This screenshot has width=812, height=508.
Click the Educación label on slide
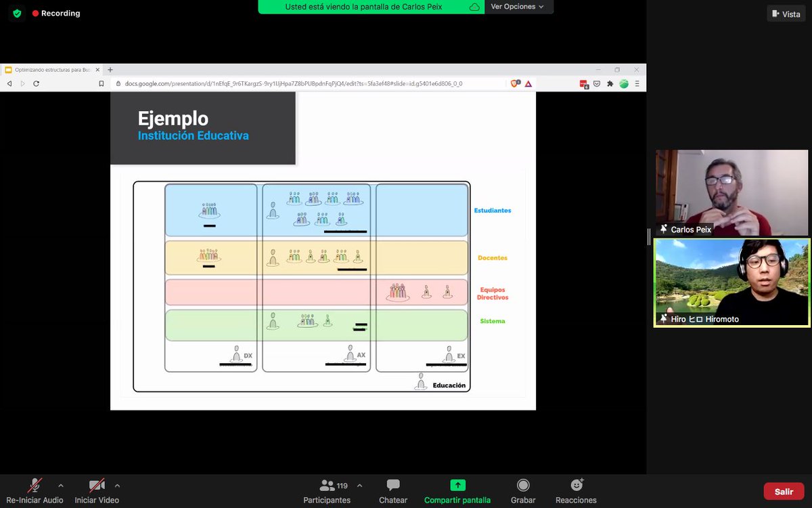click(x=449, y=385)
